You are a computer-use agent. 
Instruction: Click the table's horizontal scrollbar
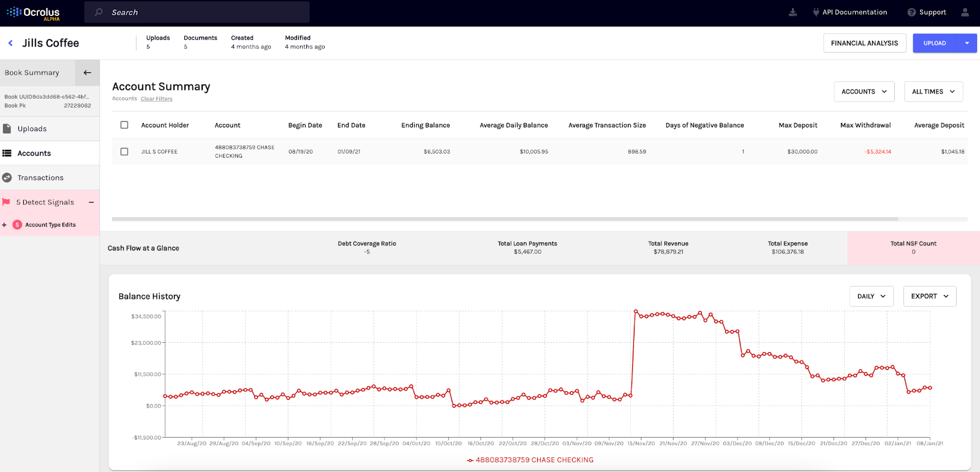click(505, 219)
